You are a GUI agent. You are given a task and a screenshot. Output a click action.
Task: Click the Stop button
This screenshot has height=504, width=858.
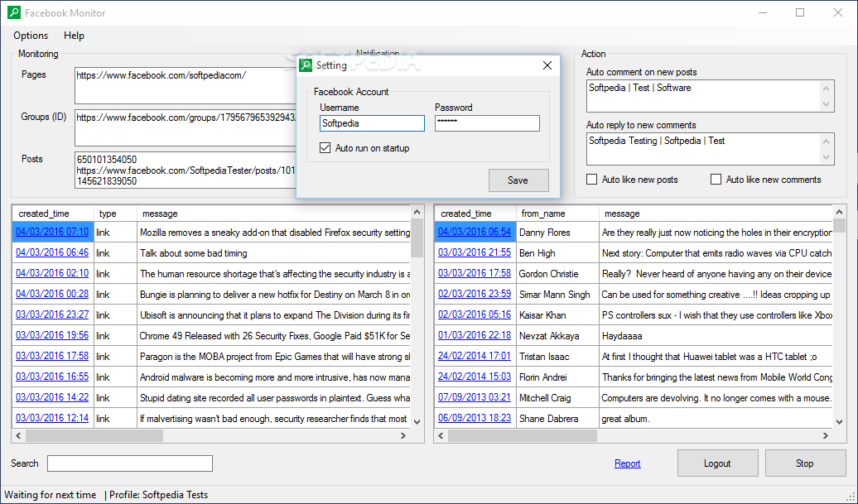[805, 463]
